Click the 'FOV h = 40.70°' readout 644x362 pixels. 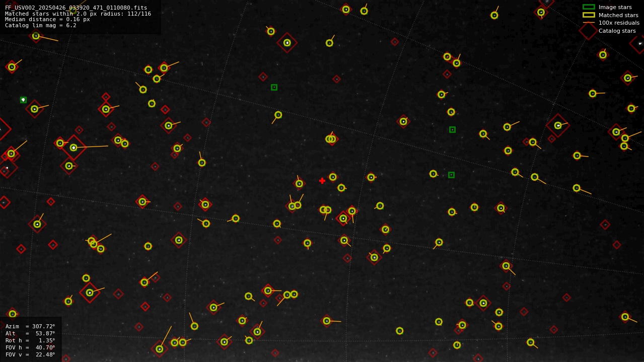[x=30, y=347]
